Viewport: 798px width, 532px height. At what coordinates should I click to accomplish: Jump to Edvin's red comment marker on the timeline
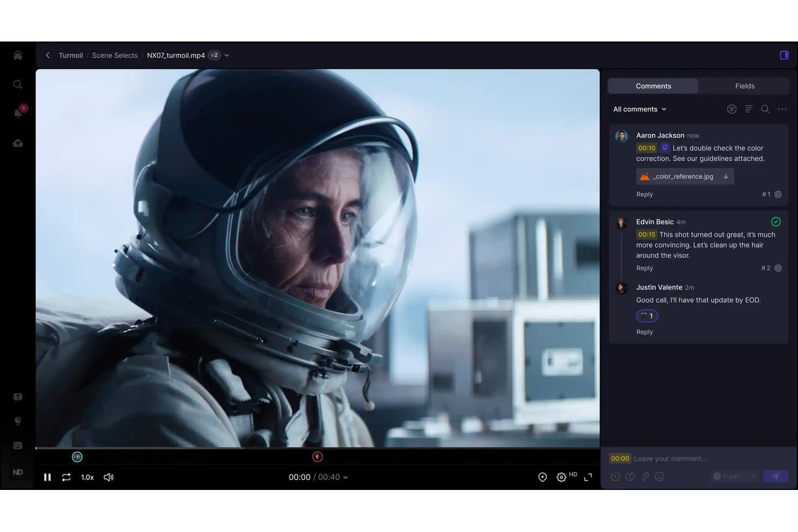[x=318, y=457]
